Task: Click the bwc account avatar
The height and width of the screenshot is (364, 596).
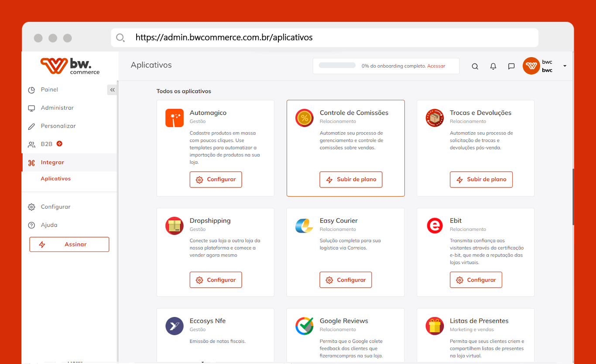Action: pos(531,66)
